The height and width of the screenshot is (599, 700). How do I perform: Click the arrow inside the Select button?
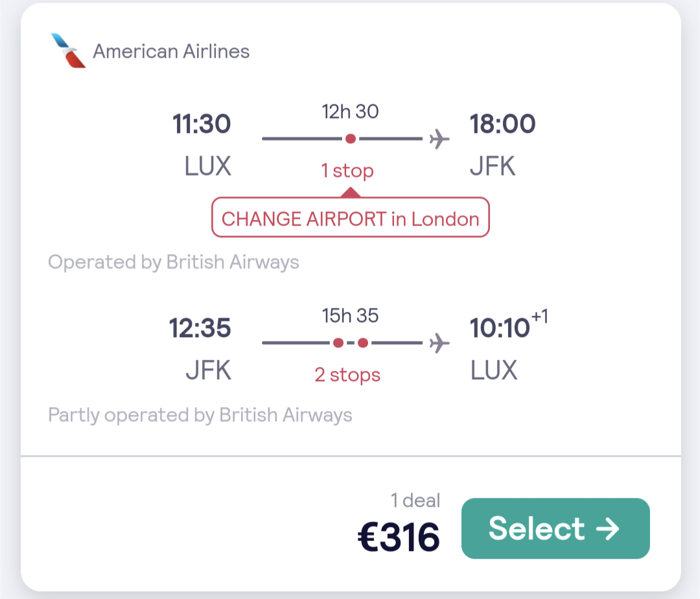tap(607, 528)
